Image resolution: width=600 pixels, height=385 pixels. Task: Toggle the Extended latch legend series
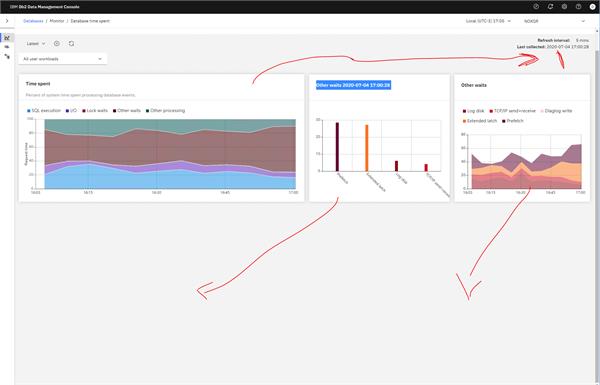click(x=480, y=121)
